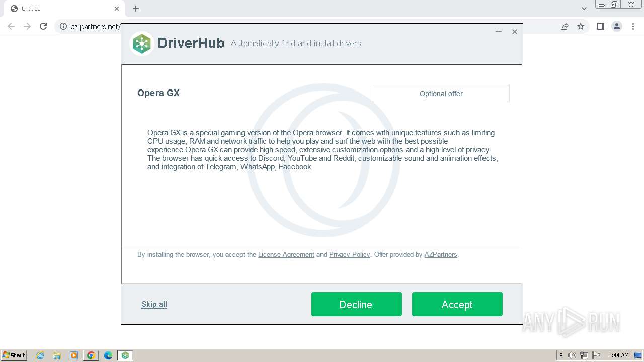
Task: Open the network tray icon
Action: tap(584, 355)
